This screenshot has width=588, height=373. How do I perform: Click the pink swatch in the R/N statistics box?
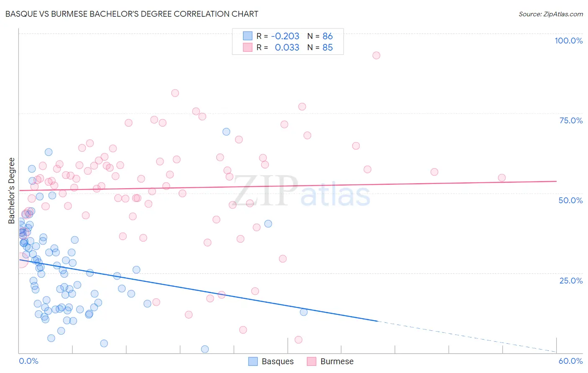[x=248, y=47]
